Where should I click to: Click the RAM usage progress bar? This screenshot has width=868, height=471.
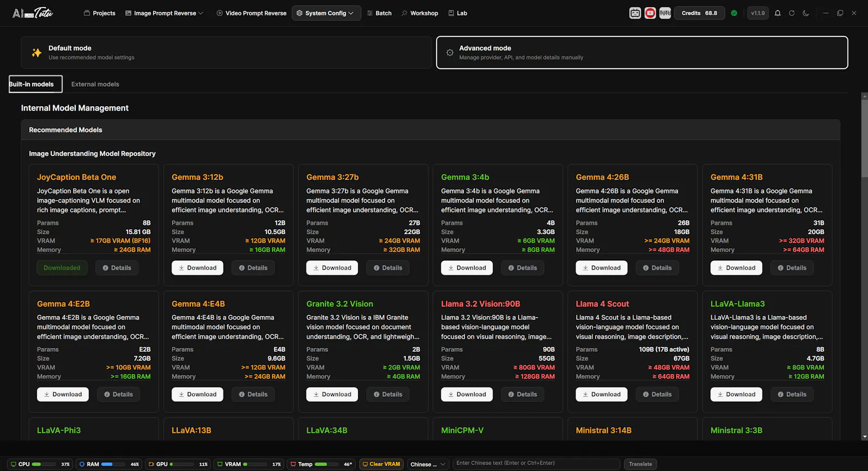[x=113, y=464]
